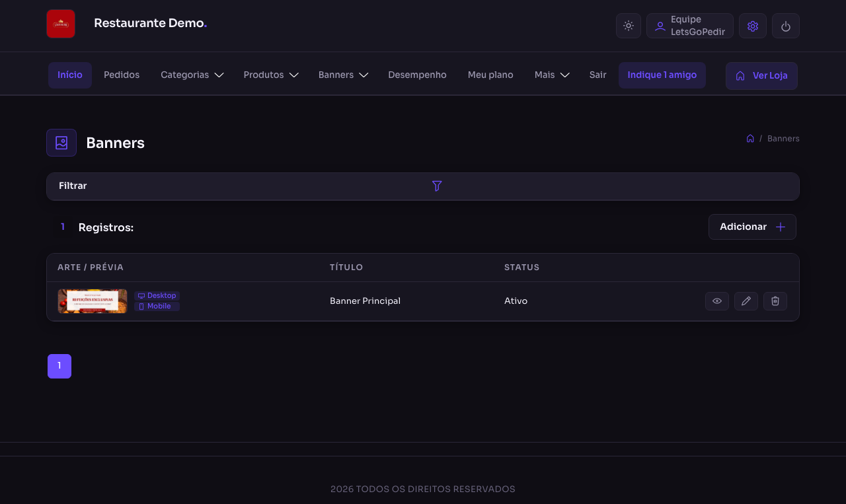Open the store via Ver Loja

point(761,76)
